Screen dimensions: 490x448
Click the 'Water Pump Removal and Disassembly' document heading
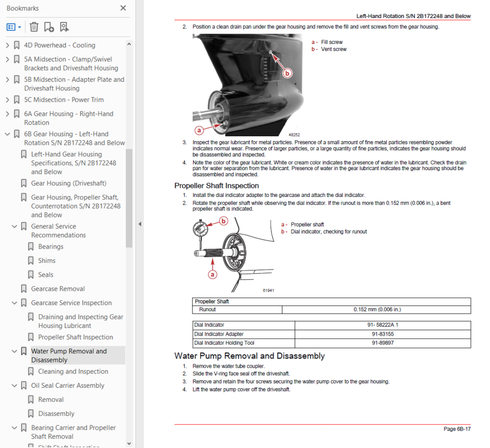249,356
